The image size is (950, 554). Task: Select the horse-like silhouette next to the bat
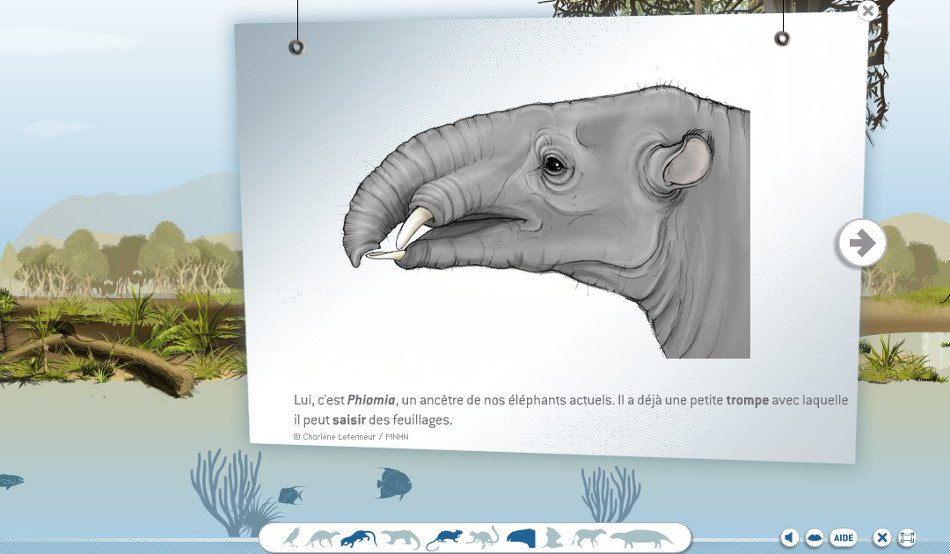pyautogui.click(x=589, y=538)
